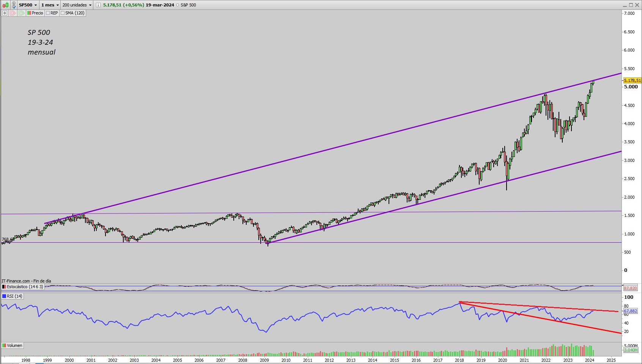Open the Volumen indicator label
Viewport: 642px width, 364px height.
tap(13, 345)
